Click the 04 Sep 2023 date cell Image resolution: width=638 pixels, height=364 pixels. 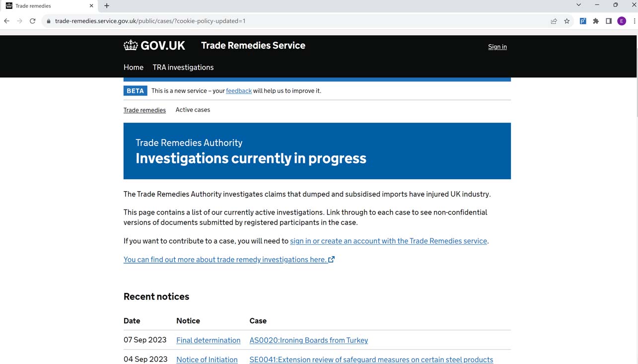145,359
